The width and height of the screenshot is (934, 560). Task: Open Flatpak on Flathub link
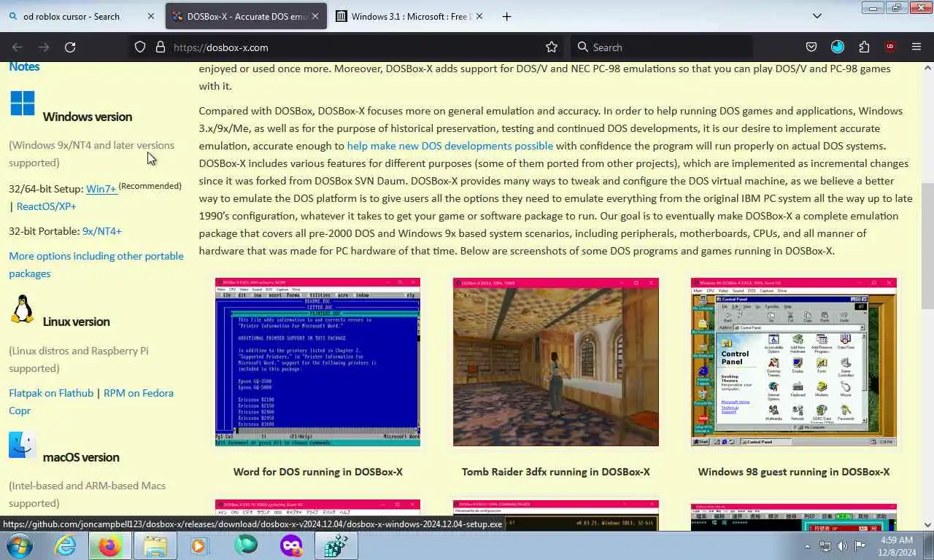tap(51, 393)
